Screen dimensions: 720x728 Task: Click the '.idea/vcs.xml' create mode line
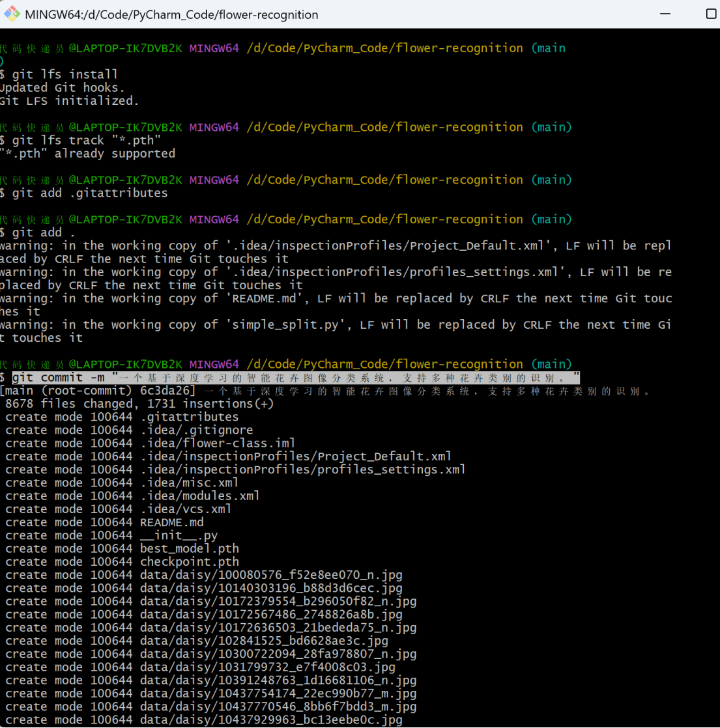[119, 509]
